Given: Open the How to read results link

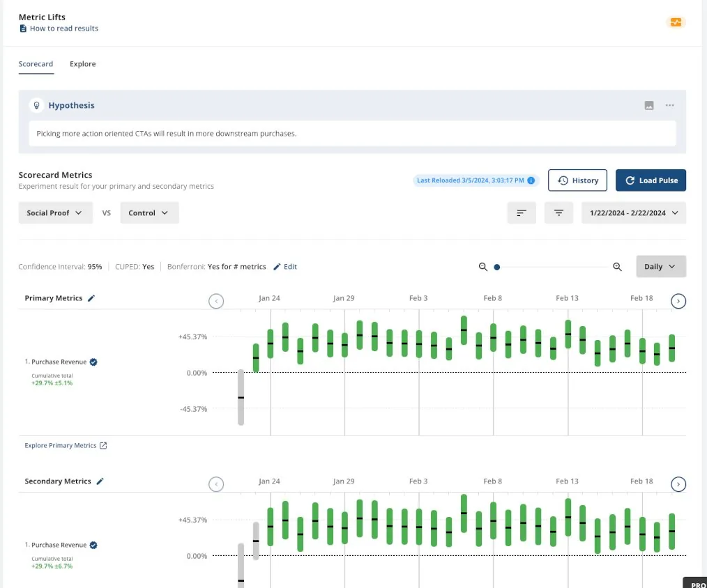Looking at the screenshot, I should 59,29.
